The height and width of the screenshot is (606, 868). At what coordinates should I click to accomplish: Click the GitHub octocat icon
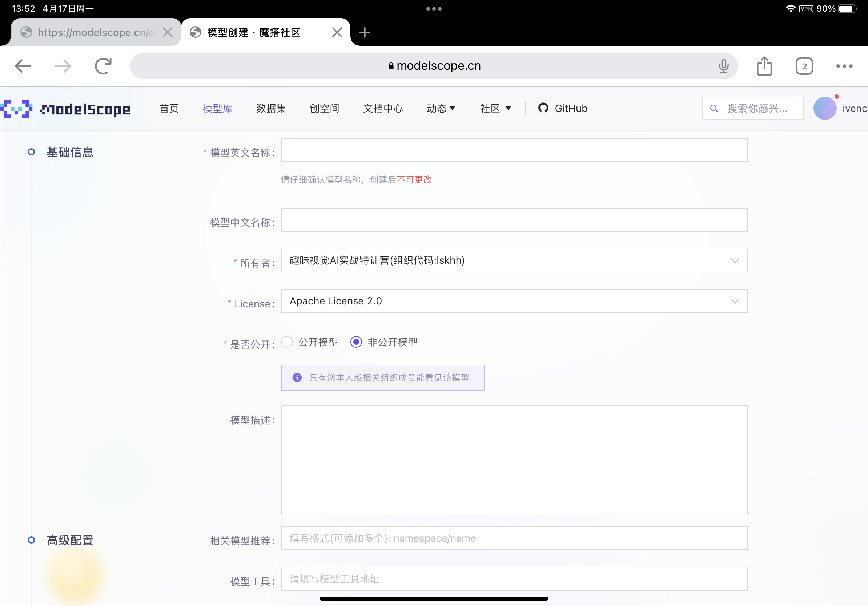(544, 108)
